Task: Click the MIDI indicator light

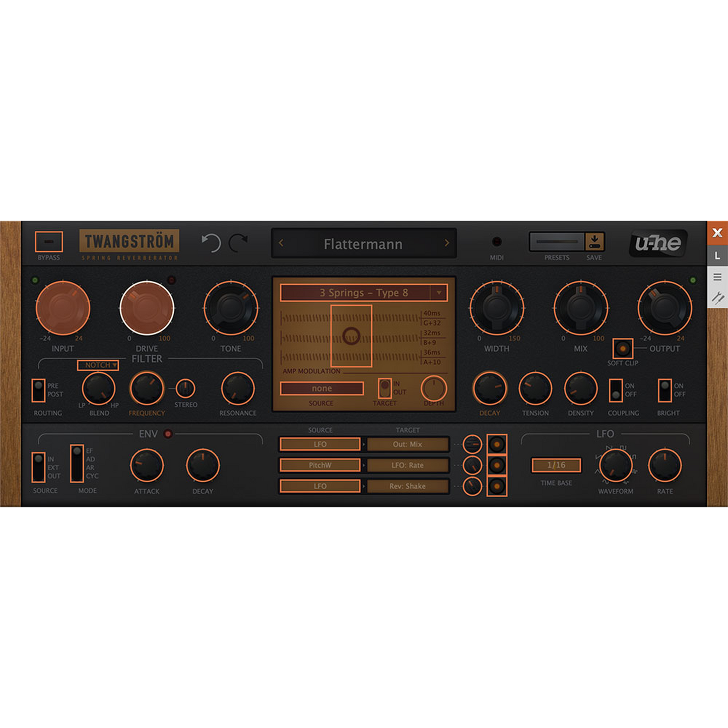Action: click(x=497, y=242)
